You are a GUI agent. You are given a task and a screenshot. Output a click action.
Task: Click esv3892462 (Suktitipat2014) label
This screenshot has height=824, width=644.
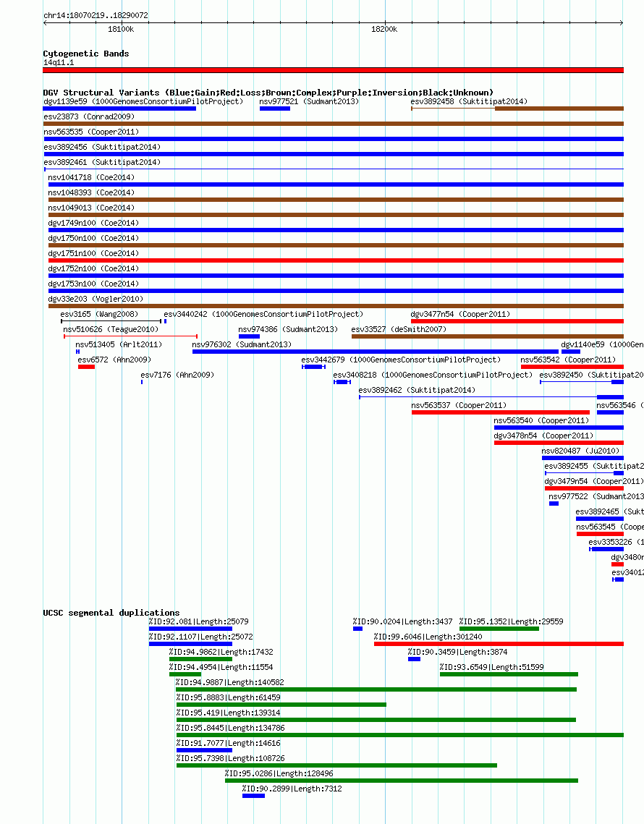[417, 391]
